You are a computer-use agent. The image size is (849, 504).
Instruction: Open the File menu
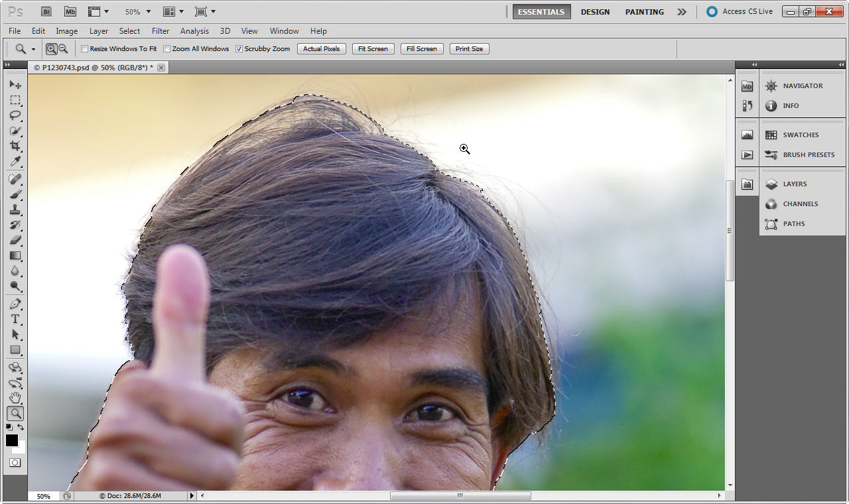15,31
